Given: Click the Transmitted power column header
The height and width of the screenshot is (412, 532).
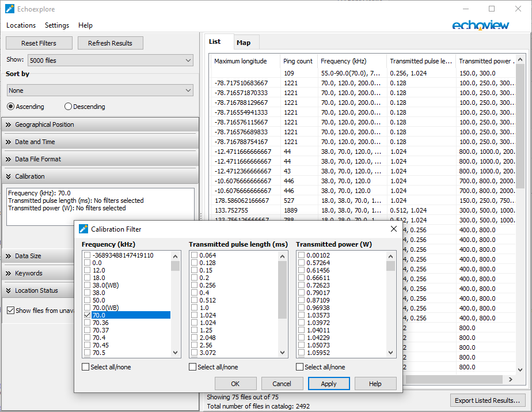Looking at the screenshot, I should click(x=486, y=61).
